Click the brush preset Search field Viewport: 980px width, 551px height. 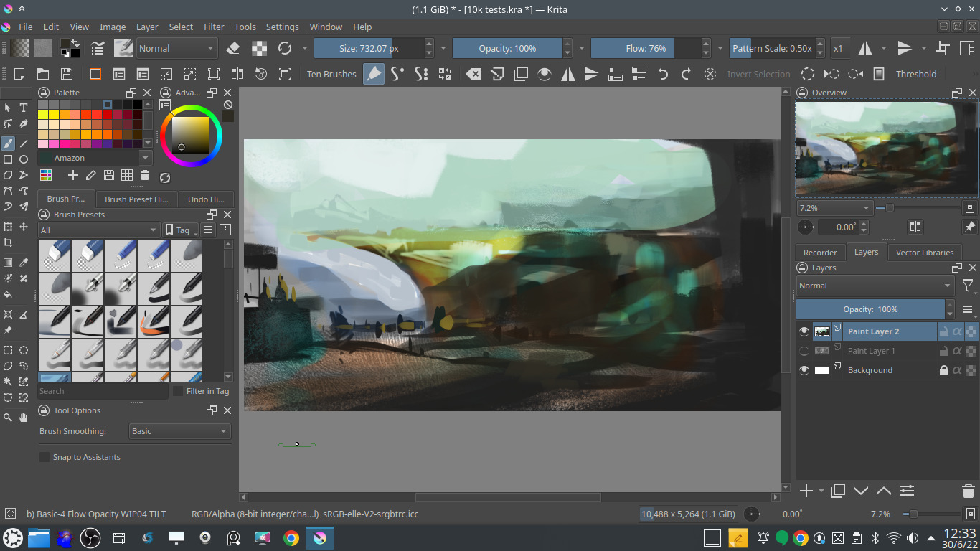[103, 391]
